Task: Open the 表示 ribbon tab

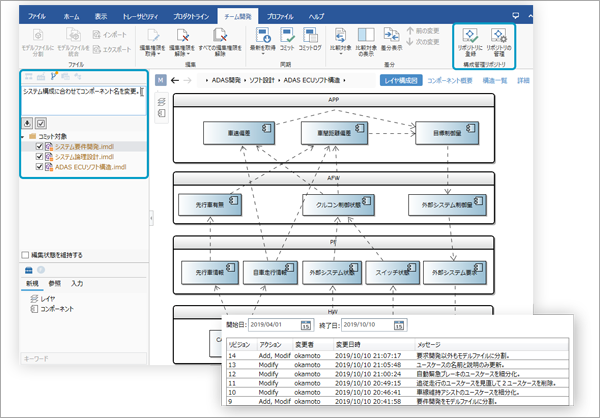Action: pos(101,16)
